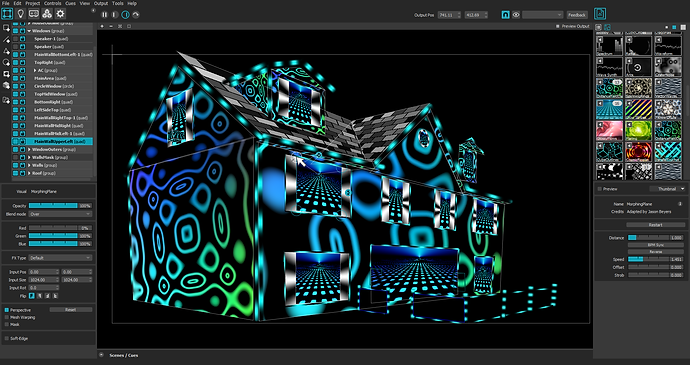Open the FX Type dropdown

(60, 258)
